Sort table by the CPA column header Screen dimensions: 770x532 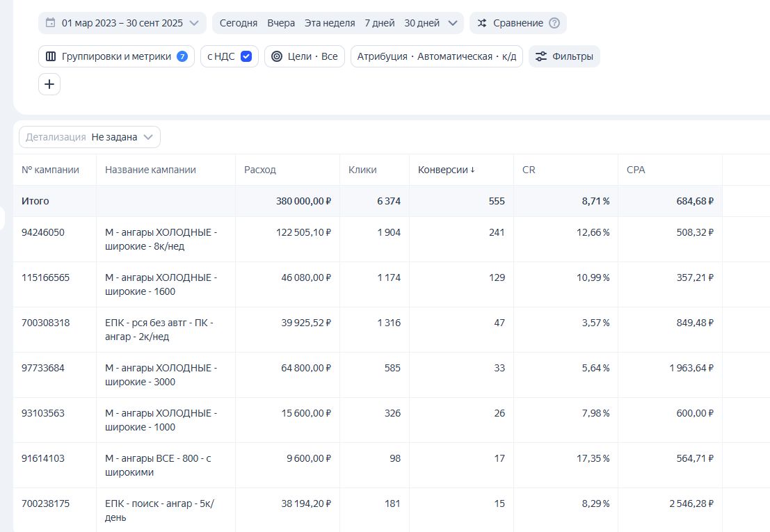[636, 170]
